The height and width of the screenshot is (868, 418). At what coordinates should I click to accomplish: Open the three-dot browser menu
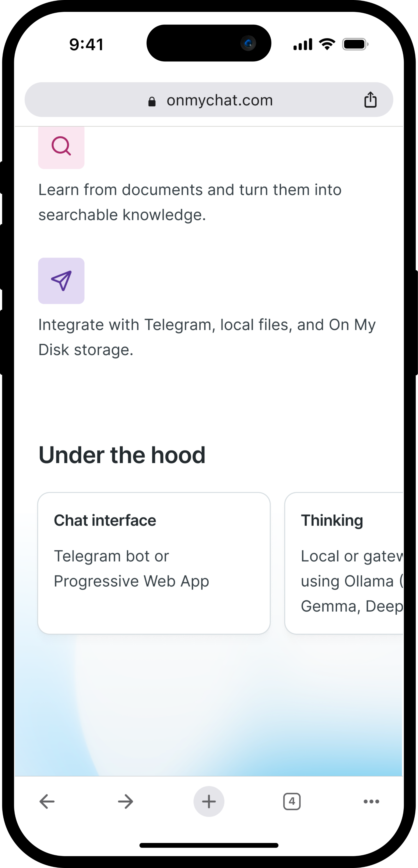pos(371,801)
